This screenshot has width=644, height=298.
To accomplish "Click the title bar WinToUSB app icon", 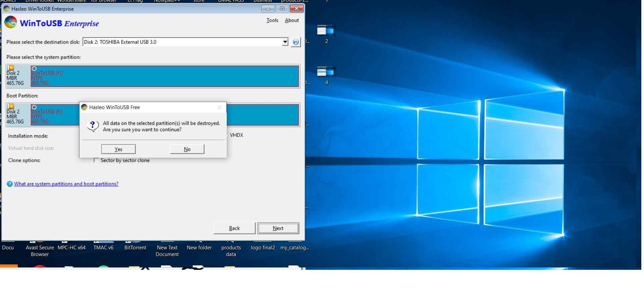I will click(6, 9).
